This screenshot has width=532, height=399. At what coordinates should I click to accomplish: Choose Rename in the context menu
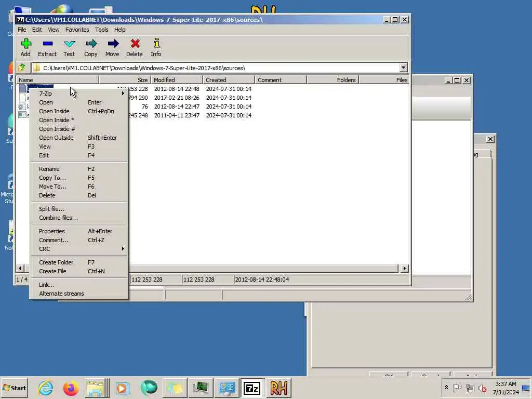(x=79, y=169)
